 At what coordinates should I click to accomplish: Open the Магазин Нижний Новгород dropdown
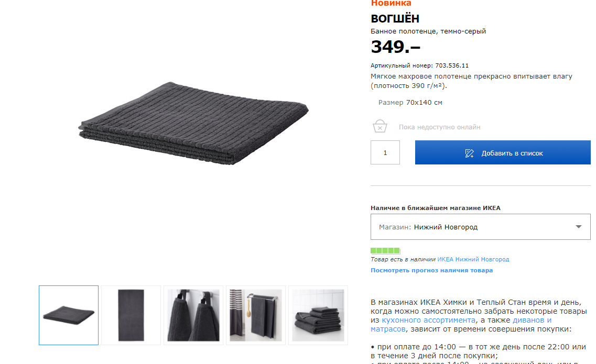coord(481,227)
